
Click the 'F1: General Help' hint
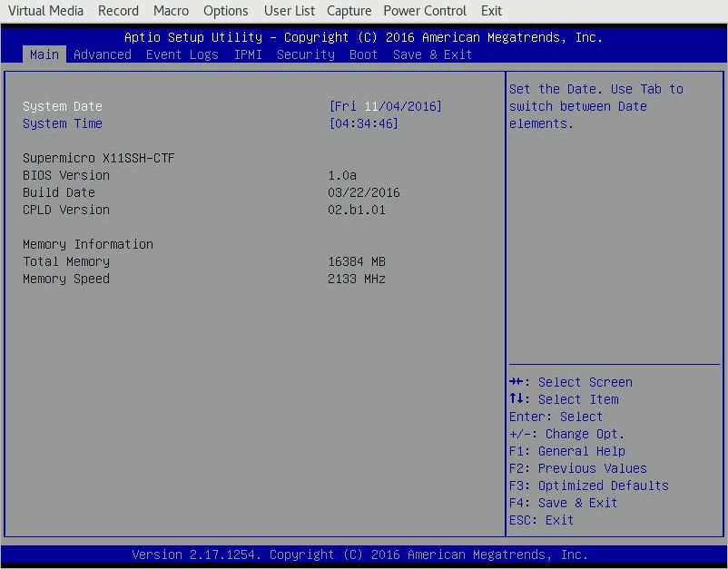567,451
